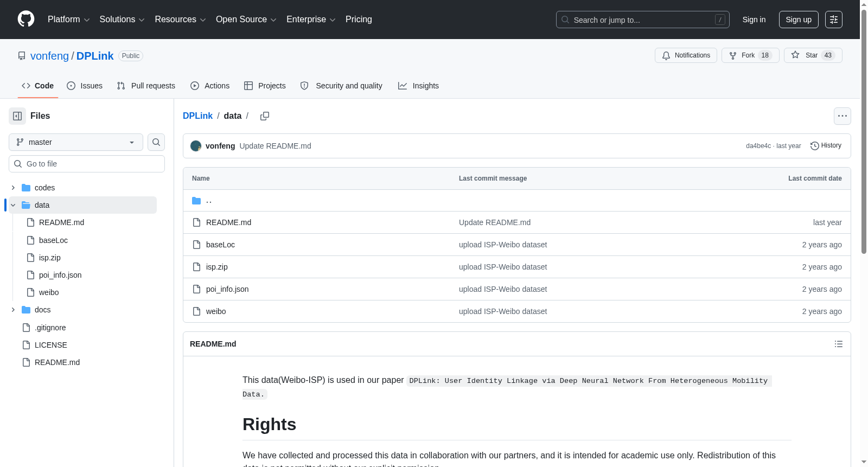This screenshot has height=467, width=868.
Task: Expand the docs folder in tree
Action: (x=13, y=310)
